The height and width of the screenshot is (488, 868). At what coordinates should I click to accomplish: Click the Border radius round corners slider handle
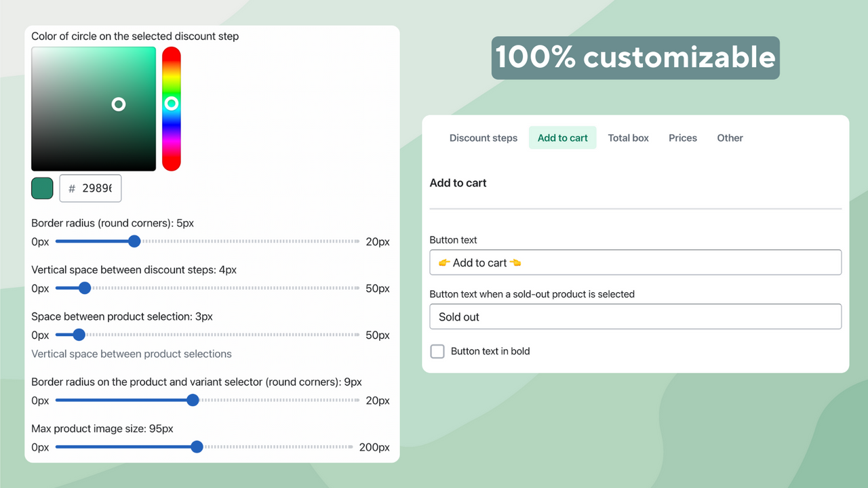(134, 241)
